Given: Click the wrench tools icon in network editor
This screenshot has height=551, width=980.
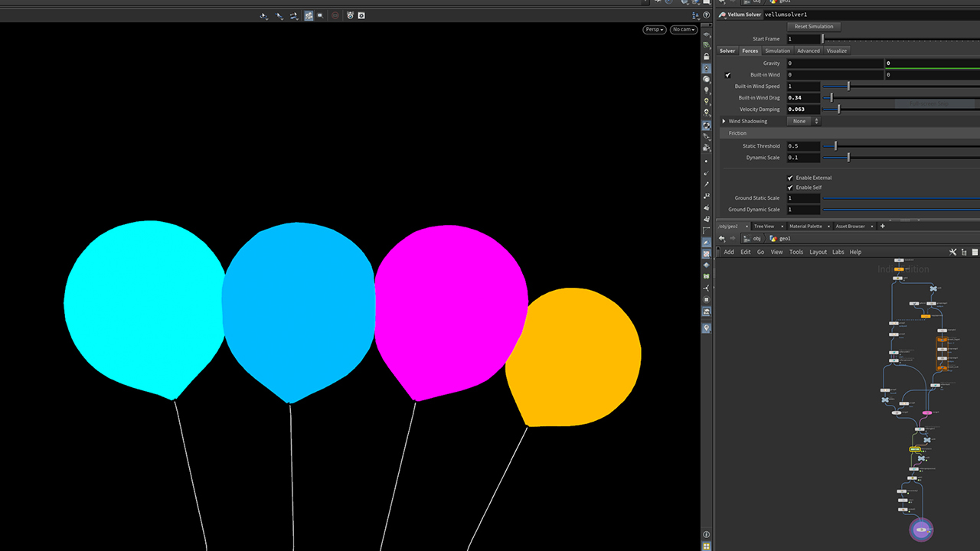Looking at the screenshot, I should (x=953, y=252).
